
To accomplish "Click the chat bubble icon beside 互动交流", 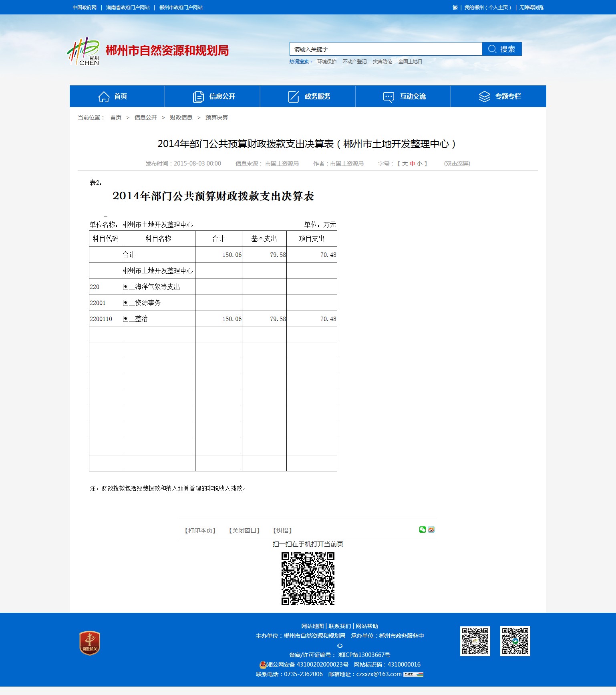I will [389, 97].
